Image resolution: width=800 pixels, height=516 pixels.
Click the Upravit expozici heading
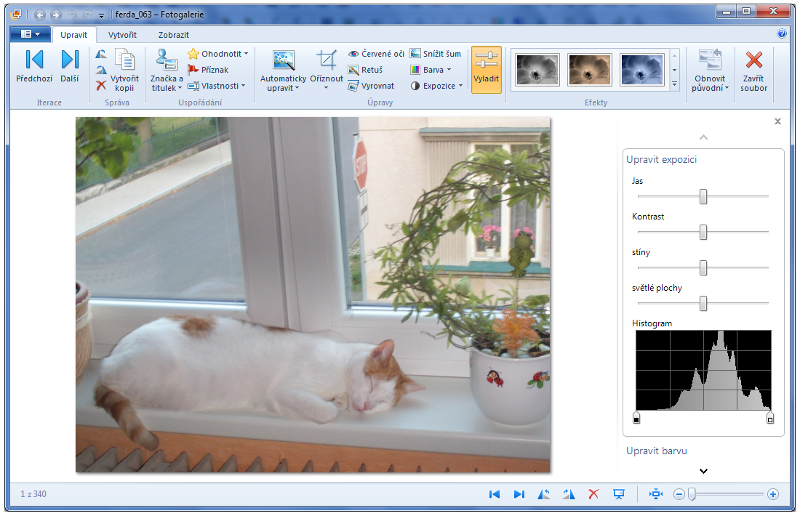[661, 159]
